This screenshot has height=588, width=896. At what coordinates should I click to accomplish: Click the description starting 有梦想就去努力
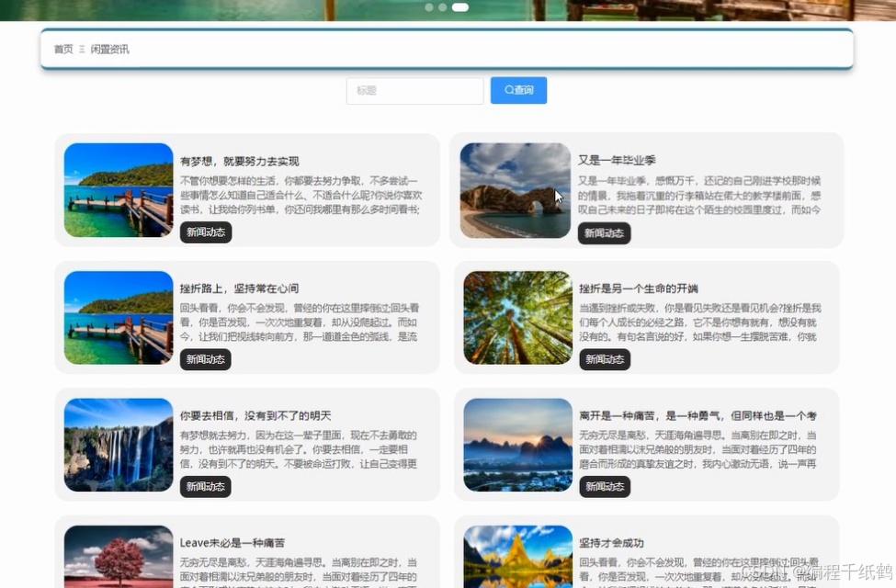(299, 449)
